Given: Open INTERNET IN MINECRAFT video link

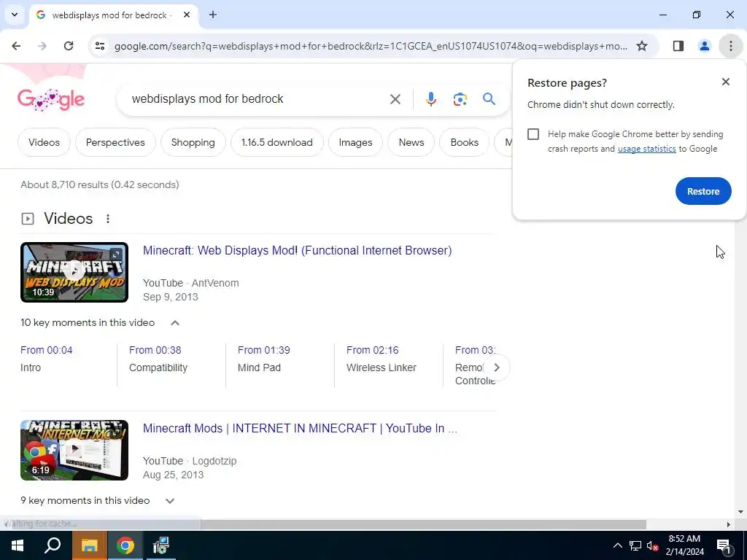Looking at the screenshot, I should pyautogui.click(x=300, y=428).
